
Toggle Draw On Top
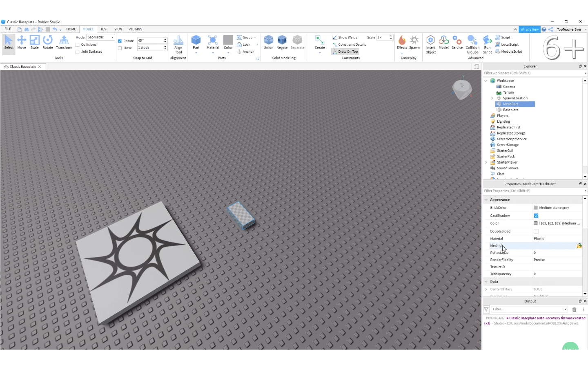(x=345, y=52)
